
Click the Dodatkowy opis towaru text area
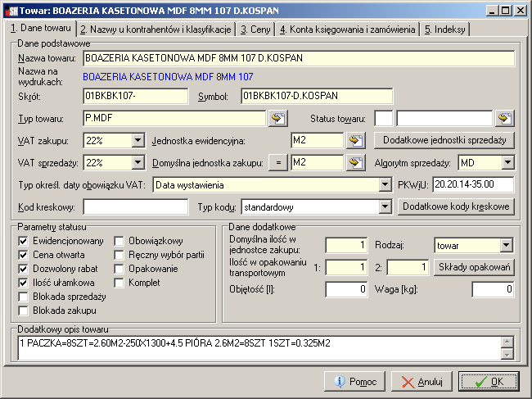(259, 347)
